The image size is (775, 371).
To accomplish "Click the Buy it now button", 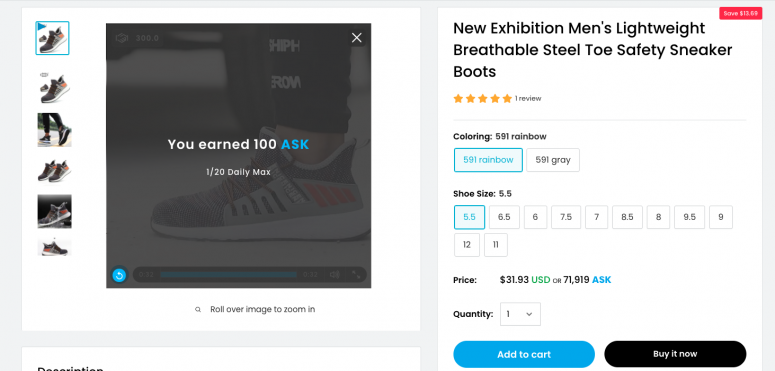I will point(675,354).
